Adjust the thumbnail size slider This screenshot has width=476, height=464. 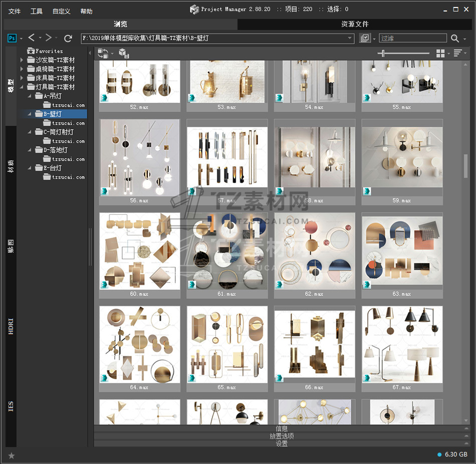[384, 53]
